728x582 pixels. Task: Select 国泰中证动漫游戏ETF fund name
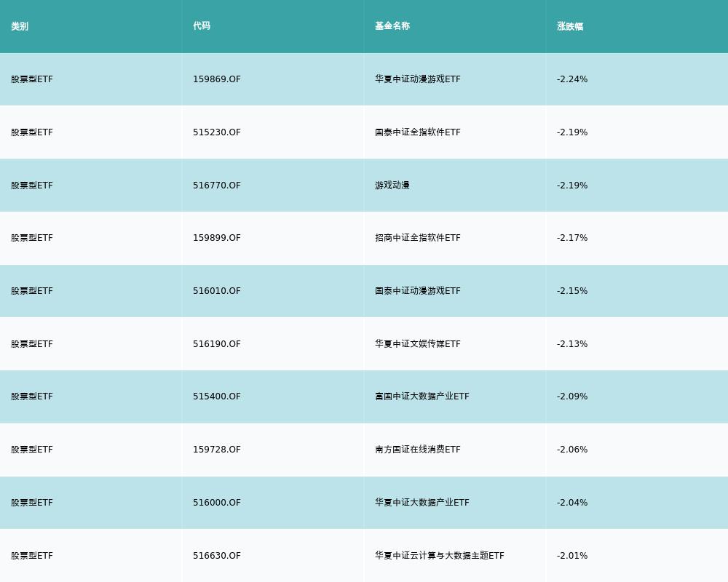[x=418, y=291]
